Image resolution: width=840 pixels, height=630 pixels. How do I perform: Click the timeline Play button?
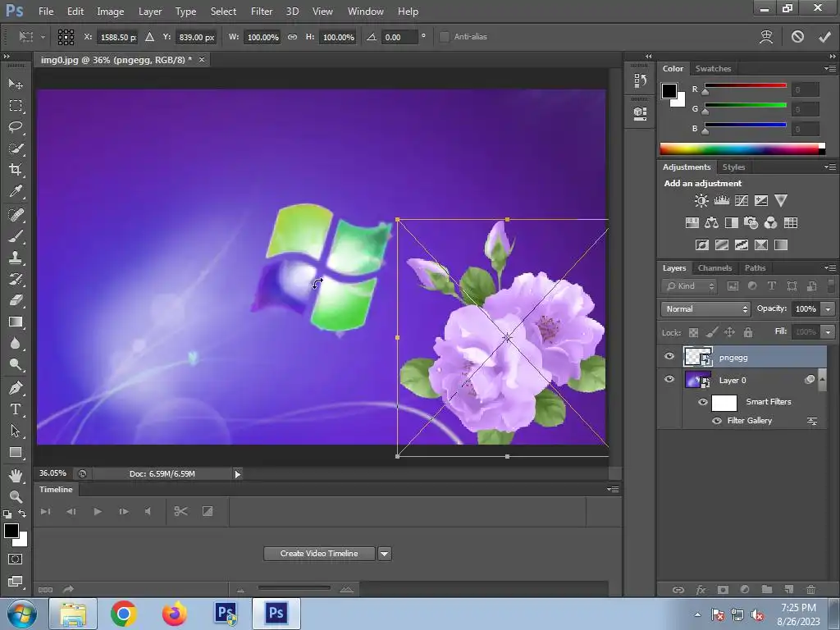[98, 512]
